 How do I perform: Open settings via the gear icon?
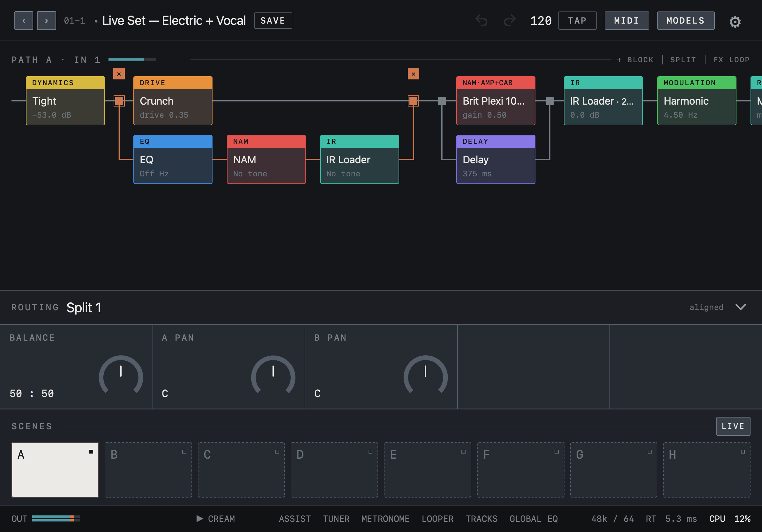[x=735, y=22]
